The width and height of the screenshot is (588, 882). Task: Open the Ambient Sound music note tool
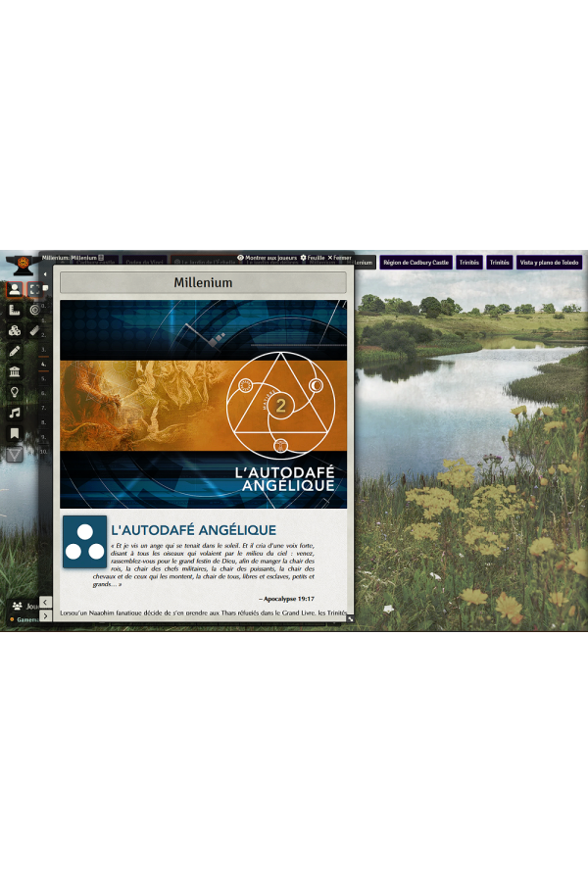pos(15,413)
